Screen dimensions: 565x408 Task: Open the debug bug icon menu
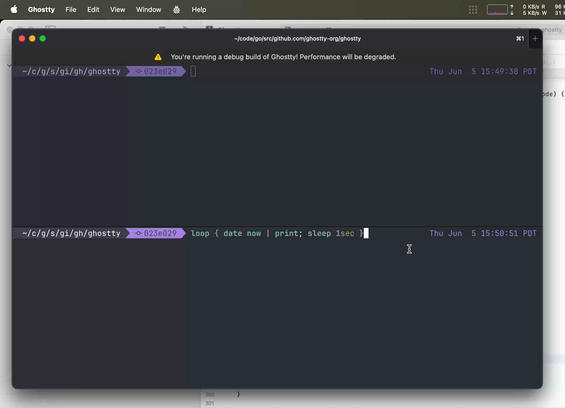(177, 10)
